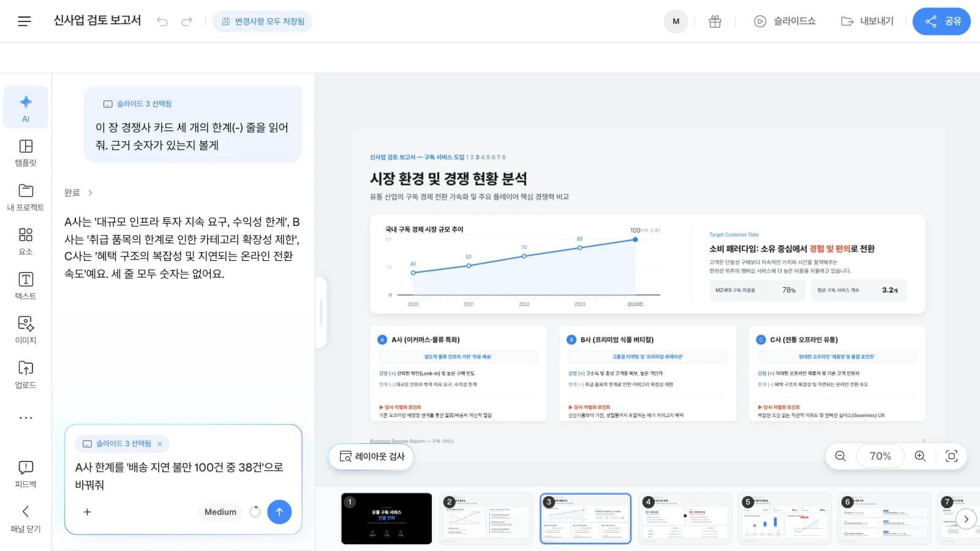Expand the 완료 status chevron

tap(90, 193)
